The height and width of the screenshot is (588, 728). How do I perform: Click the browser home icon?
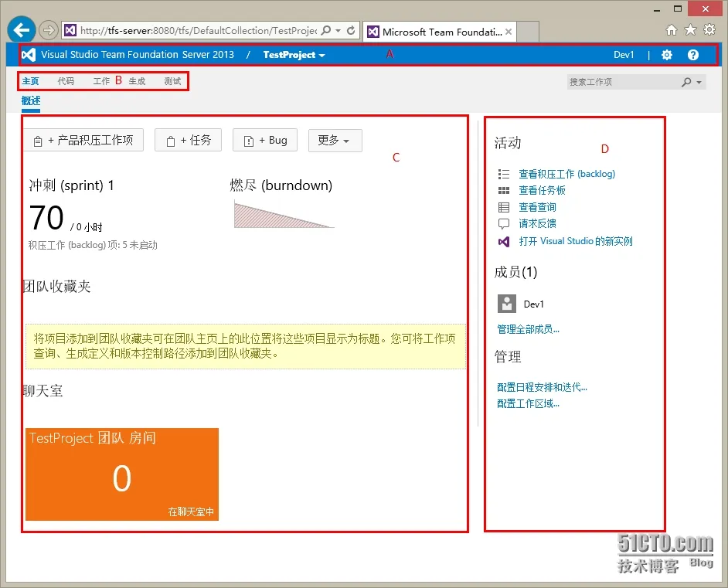click(672, 30)
